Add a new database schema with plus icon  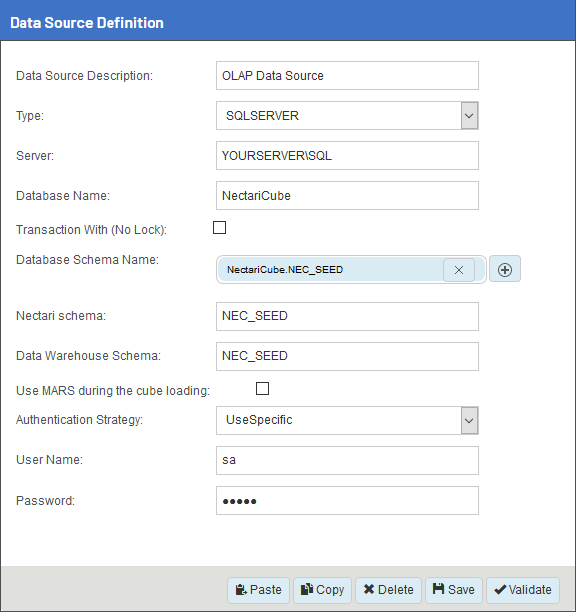point(505,269)
